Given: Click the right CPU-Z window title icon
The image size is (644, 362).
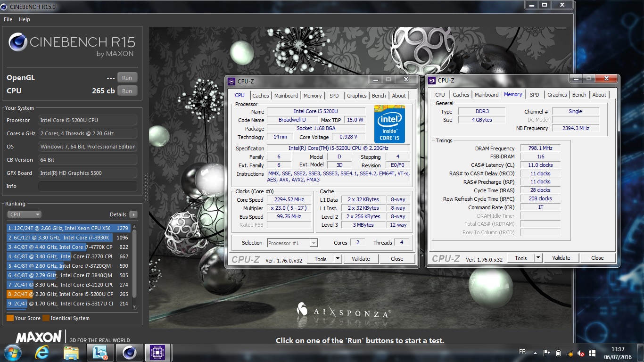Looking at the screenshot, I should 432,81.
